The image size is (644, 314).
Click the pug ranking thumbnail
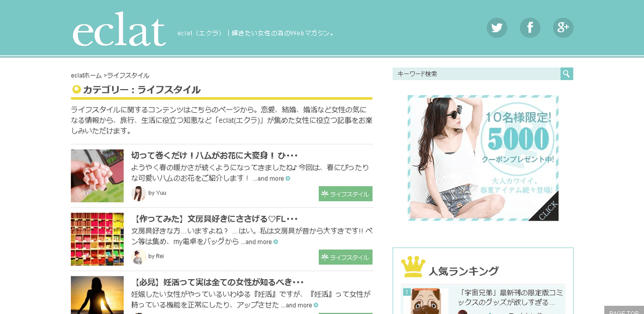pos(426,301)
